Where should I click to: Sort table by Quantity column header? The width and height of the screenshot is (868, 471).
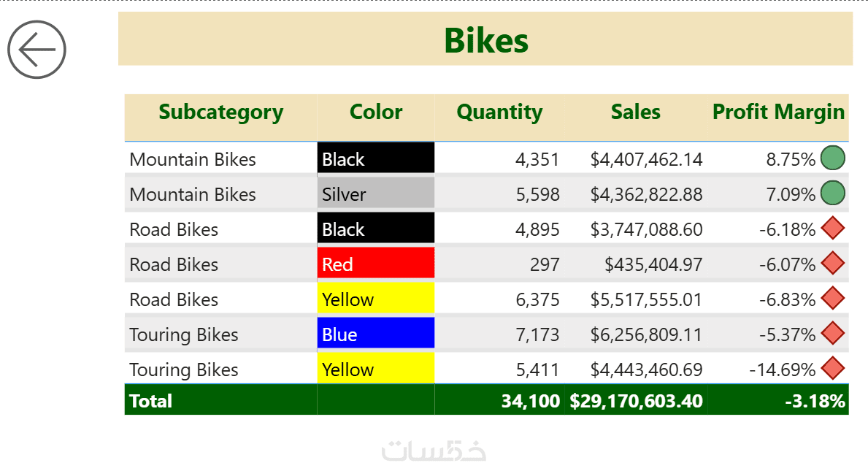click(x=499, y=112)
